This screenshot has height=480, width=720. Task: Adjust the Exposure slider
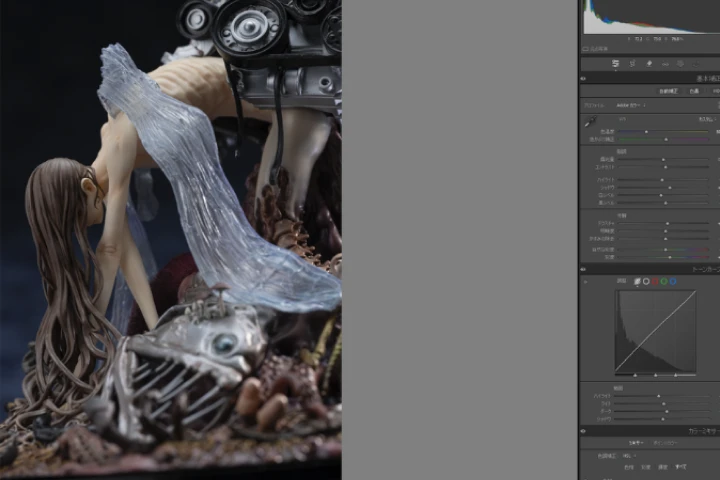[663, 159]
